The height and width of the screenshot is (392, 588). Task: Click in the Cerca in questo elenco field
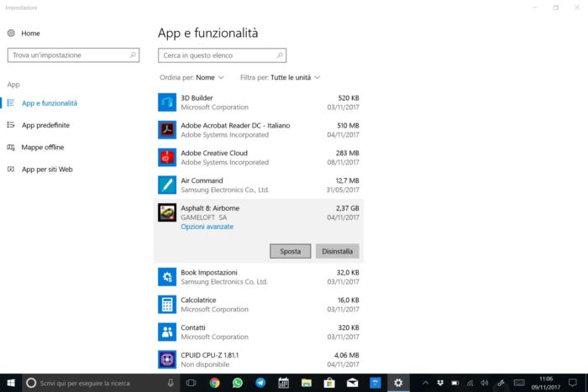222,55
